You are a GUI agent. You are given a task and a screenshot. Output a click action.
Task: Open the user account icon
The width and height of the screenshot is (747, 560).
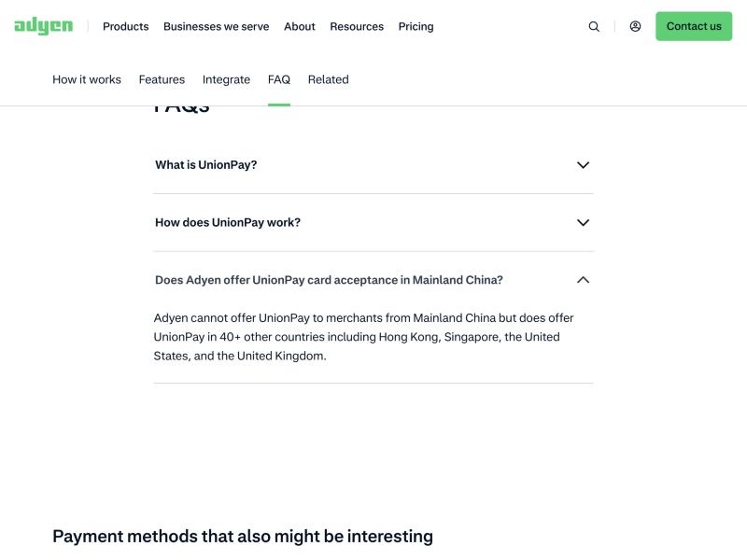coord(635,26)
